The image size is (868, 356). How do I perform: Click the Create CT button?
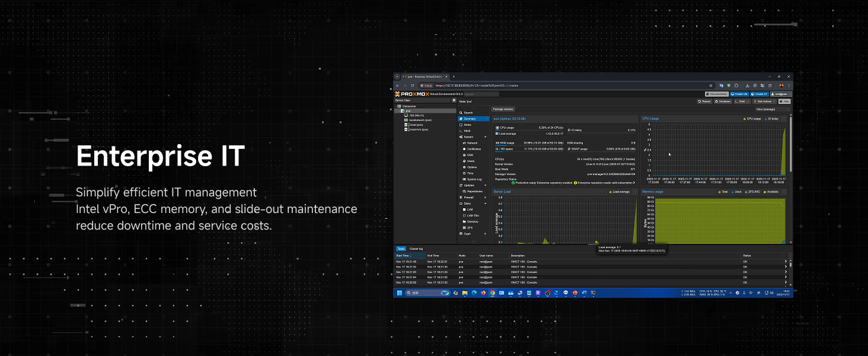pos(759,94)
